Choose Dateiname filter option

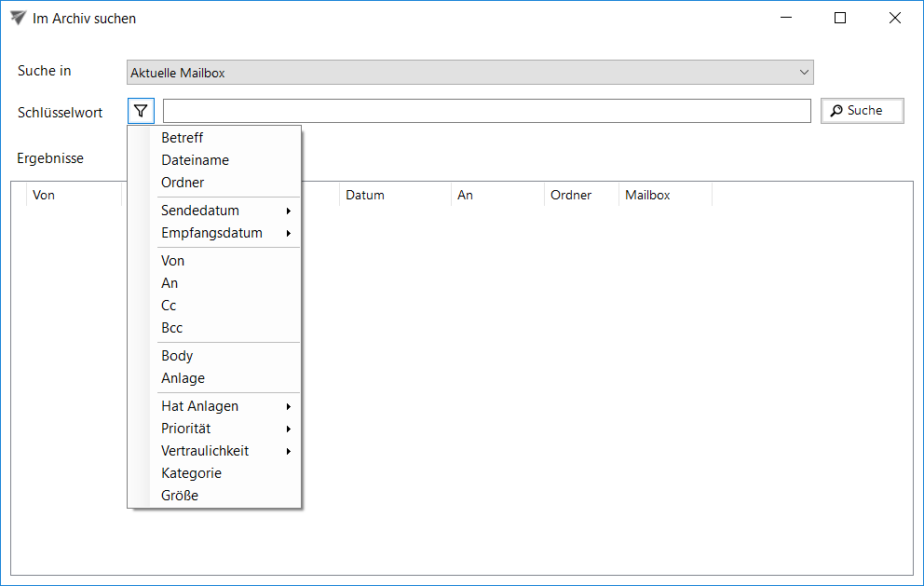(195, 160)
